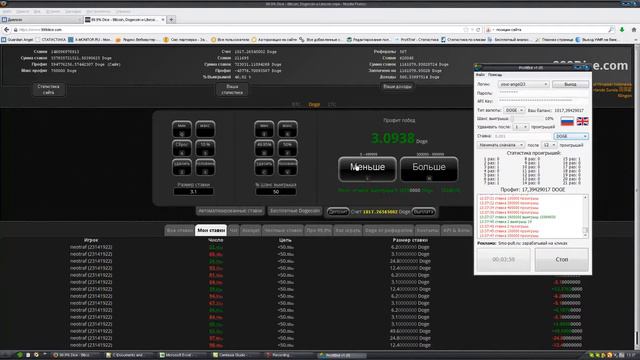Open the Файл menu in the bot window
This screenshot has height=360, width=640.
tap(480, 75)
